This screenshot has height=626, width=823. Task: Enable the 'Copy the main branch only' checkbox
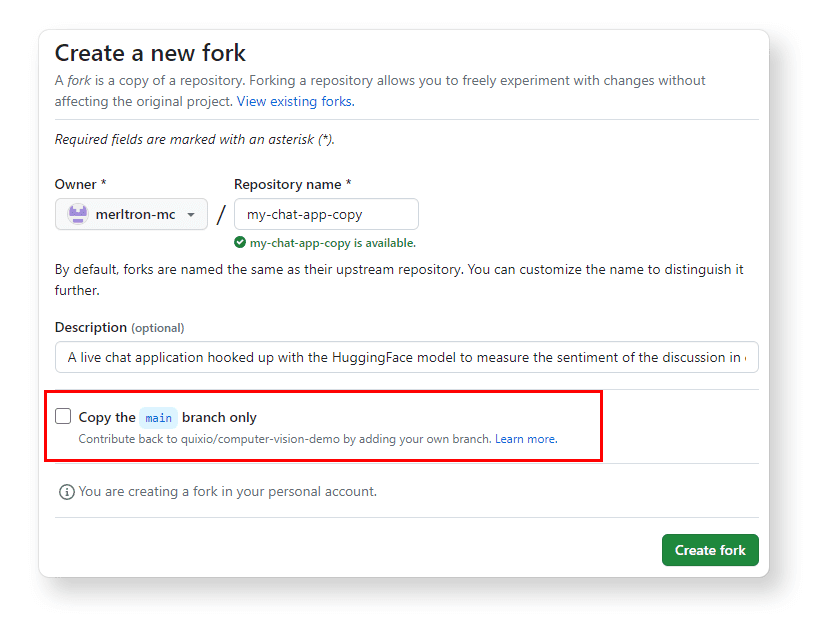pos(63,415)
